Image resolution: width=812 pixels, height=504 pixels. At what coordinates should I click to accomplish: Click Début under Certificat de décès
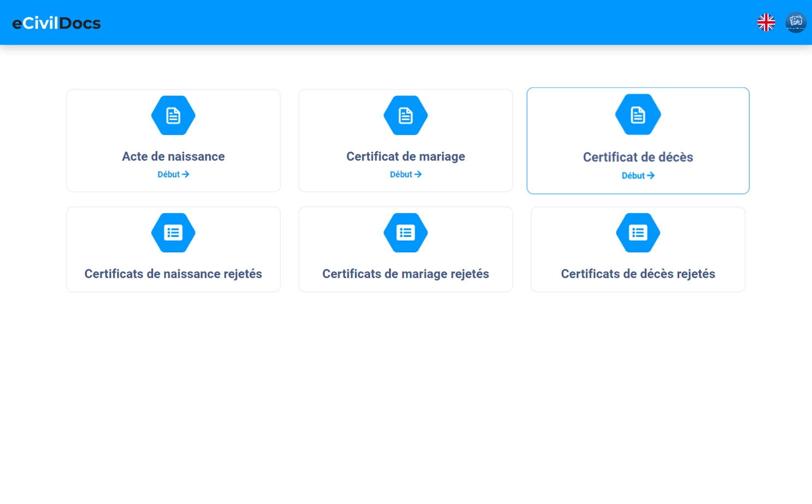(633, 175)
